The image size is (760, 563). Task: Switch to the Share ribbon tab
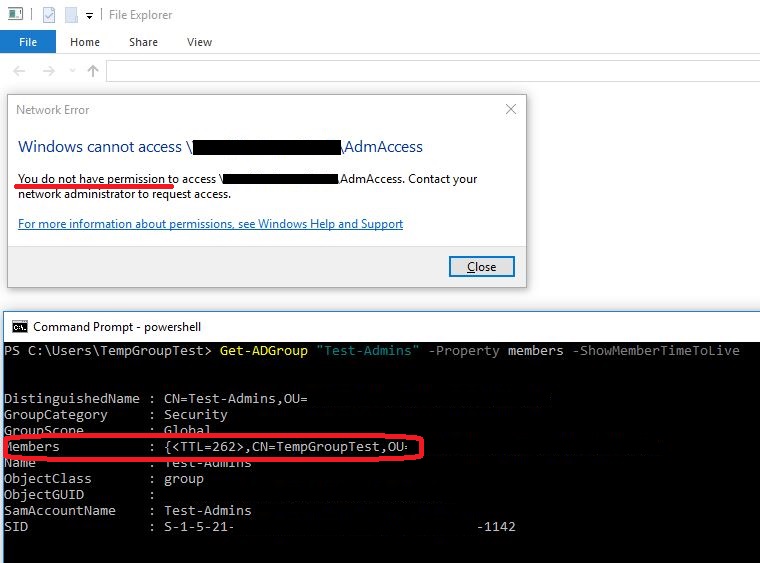(143, 42)
